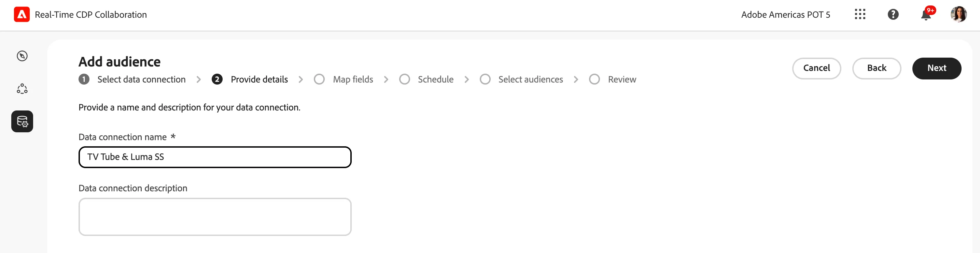The height and width of the screenshot is (253, 980).
Task: Select the Schedule step circle
Action: tap(404, 79)
